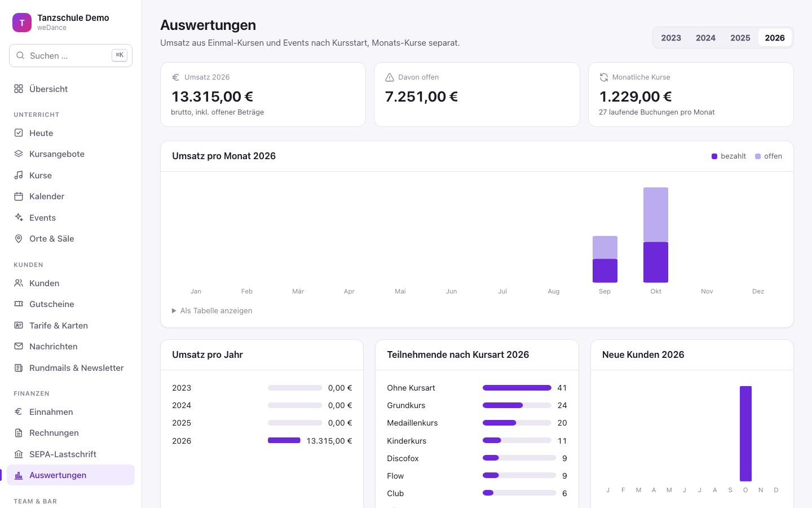The image size is (812, 508).
Task: Click the SEPA-Lastschrift bank icon
Action: point(19,454)
